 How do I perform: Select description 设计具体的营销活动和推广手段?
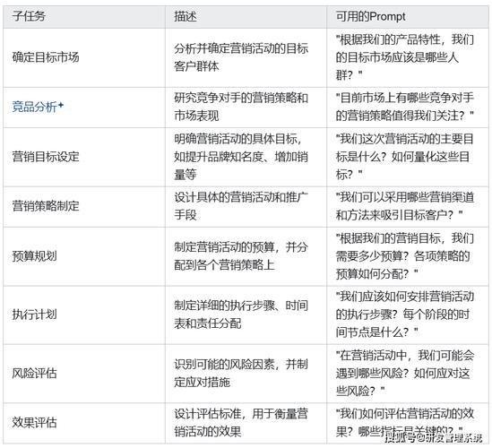click(241, 206)
